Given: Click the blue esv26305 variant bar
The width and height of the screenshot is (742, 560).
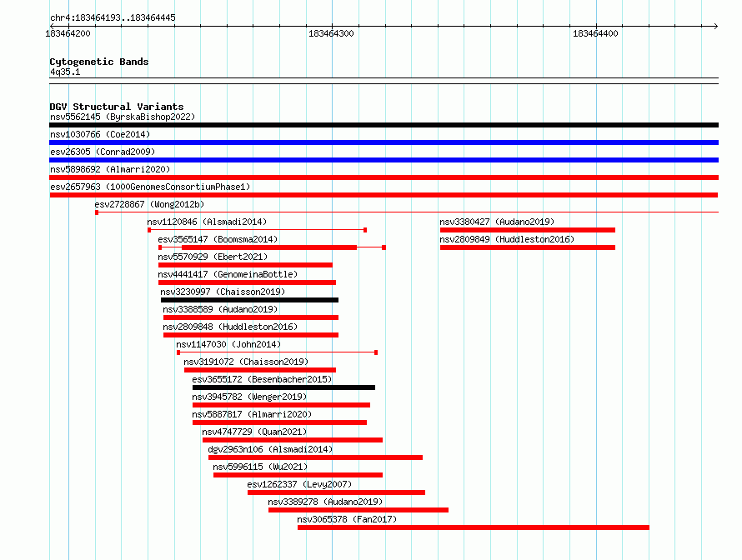Looking at the screenshot, I should point(384,160).
